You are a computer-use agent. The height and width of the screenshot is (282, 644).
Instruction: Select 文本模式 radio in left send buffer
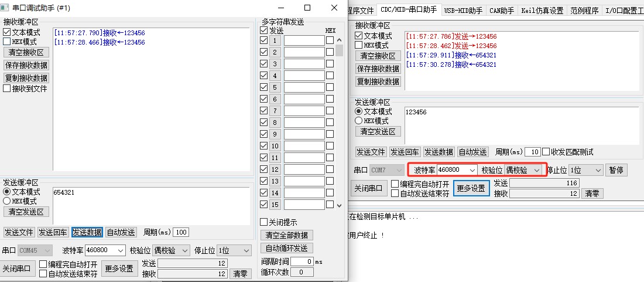(6, 192)
